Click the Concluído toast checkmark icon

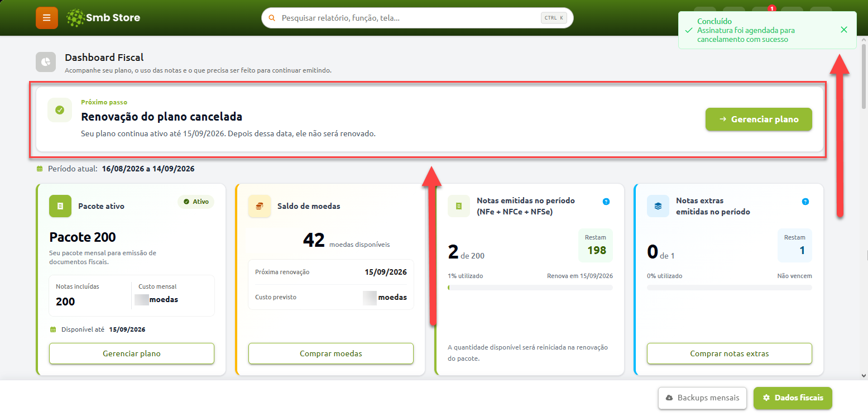pyautogui.click(x=688, y=30)
